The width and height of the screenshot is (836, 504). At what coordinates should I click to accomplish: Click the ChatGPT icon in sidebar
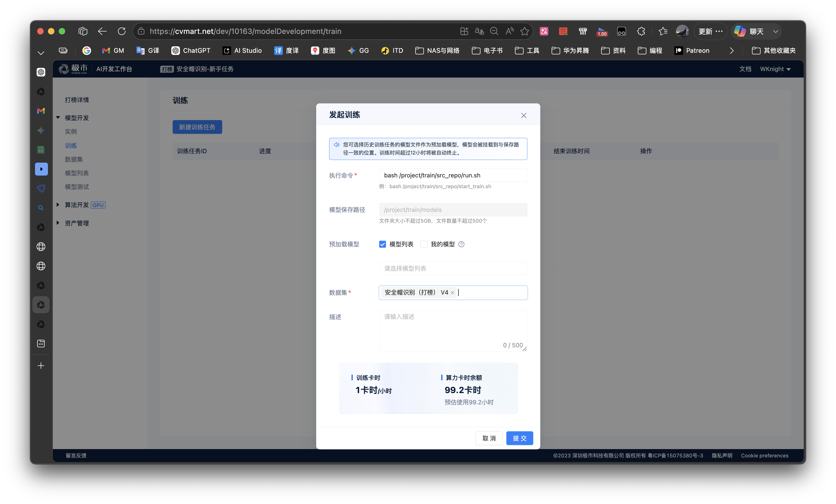point(41,72)
